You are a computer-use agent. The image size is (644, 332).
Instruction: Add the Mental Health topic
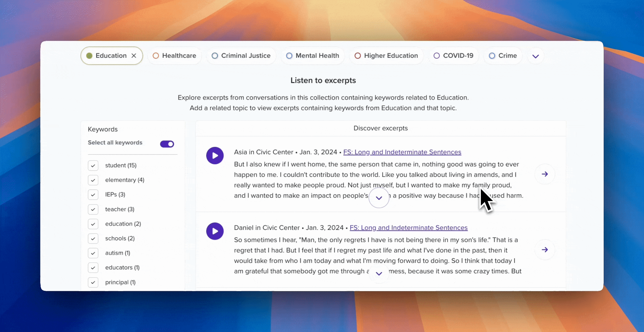[x=312, y=56]
